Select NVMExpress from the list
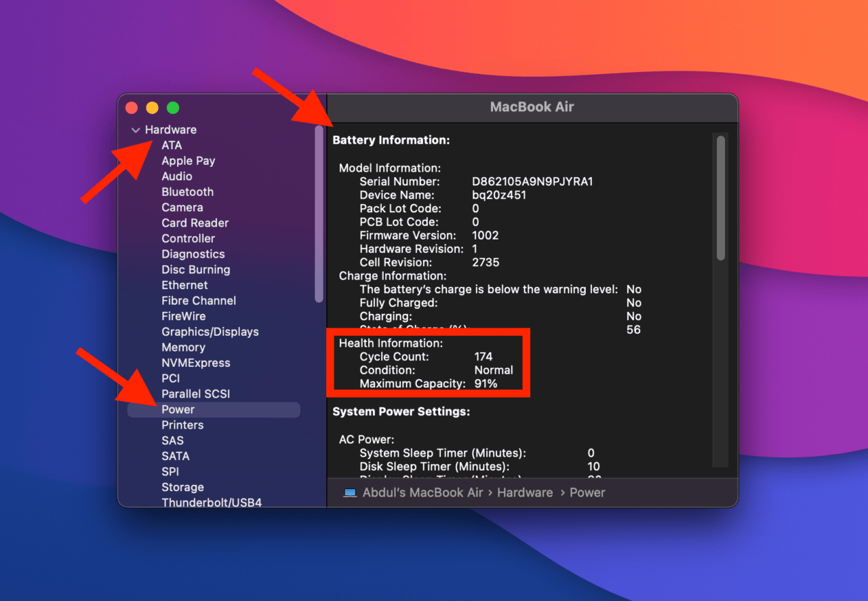Image resolution: width=868 pixels, height=601 pixels. [195, 363]
